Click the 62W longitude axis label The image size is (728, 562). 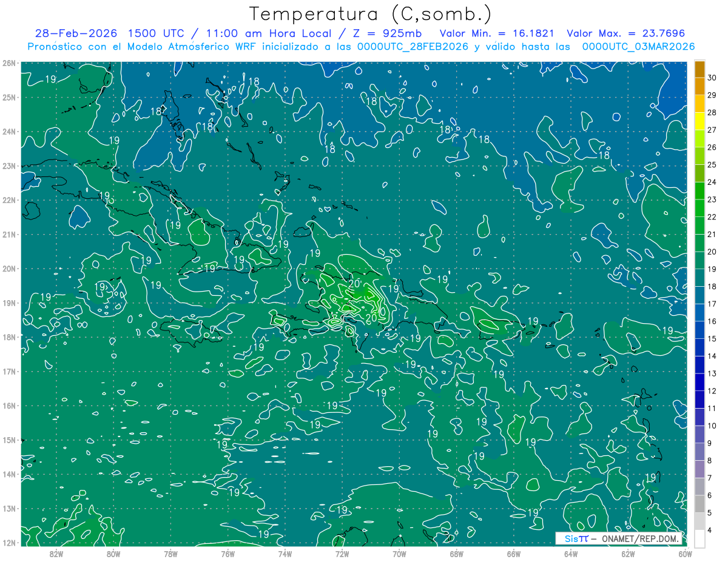coord(628,554)
